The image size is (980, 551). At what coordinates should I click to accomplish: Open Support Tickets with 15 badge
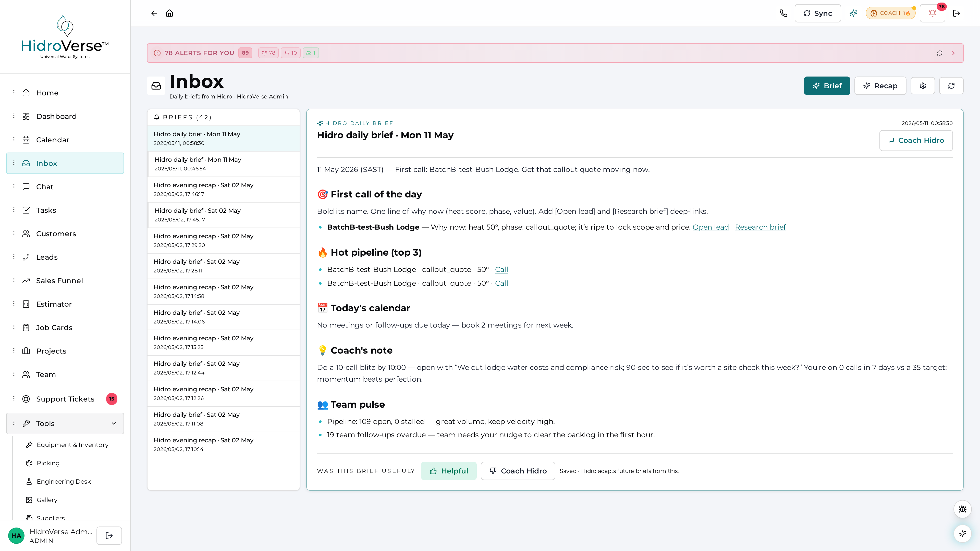(x=65, y=399)
